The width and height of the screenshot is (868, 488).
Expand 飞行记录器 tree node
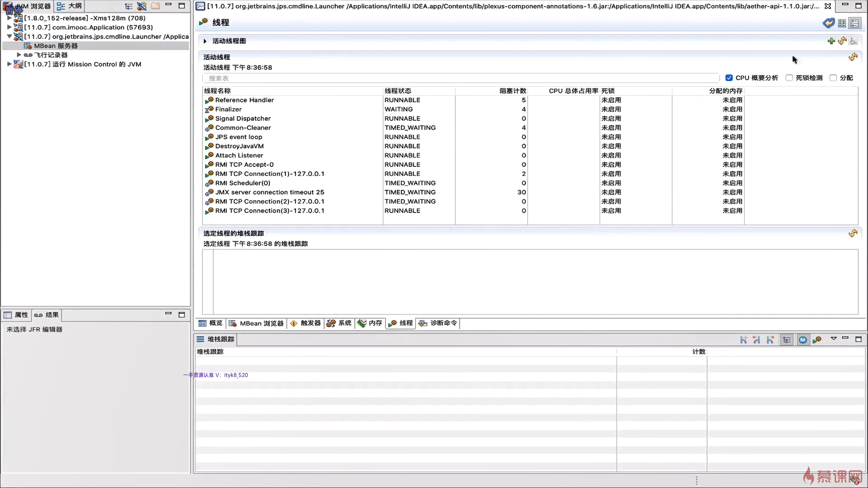[19, 55]
